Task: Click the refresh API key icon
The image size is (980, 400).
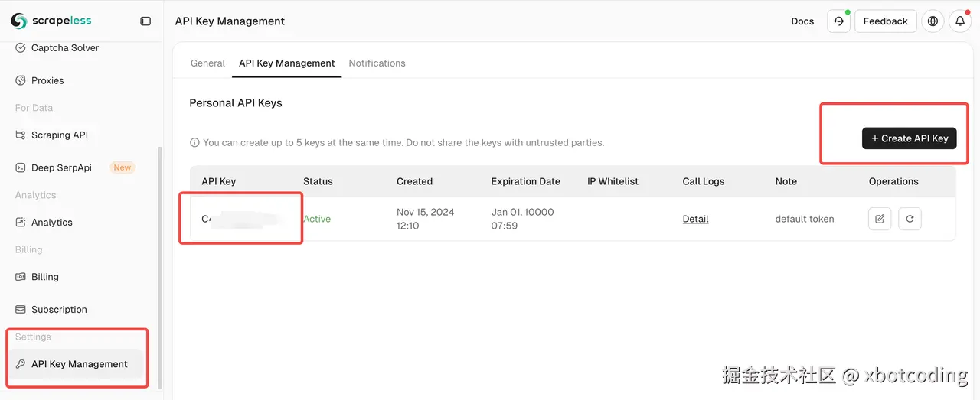Action: (x=910, y=219)
